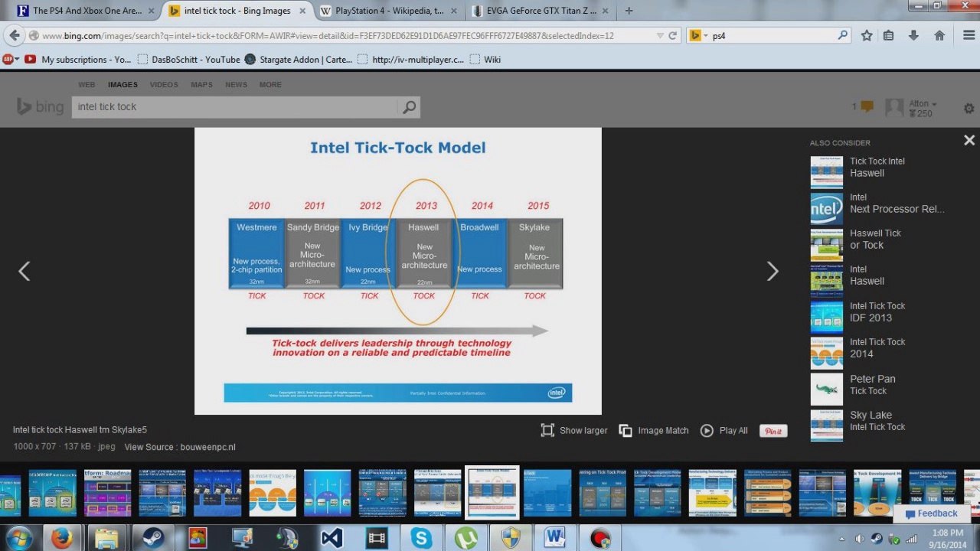This screenshot has height=551, width=980.
Task: Go to the Firefox home page
Action: 939,35
